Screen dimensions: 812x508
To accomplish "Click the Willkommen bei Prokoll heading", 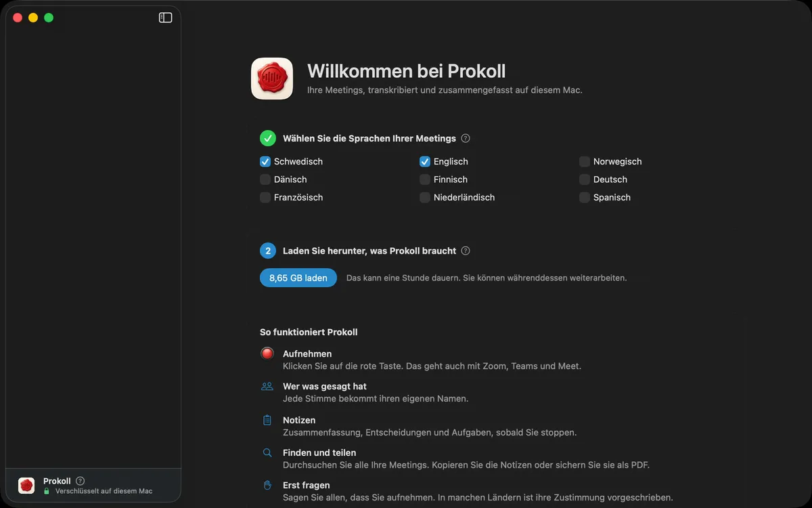I will click(x=406, y=71).
